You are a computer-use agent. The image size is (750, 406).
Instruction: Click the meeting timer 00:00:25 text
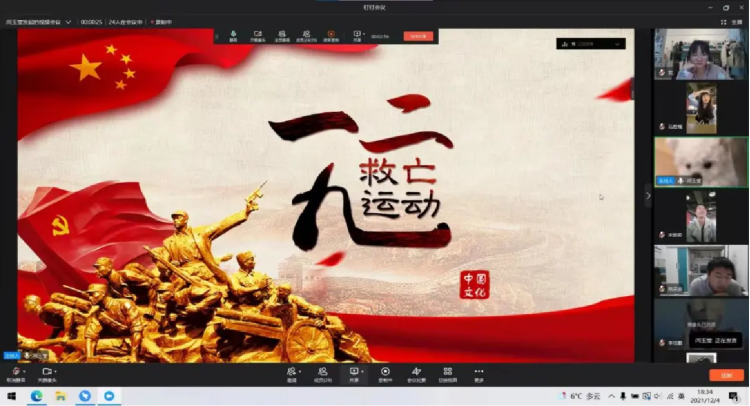(91, 22)
